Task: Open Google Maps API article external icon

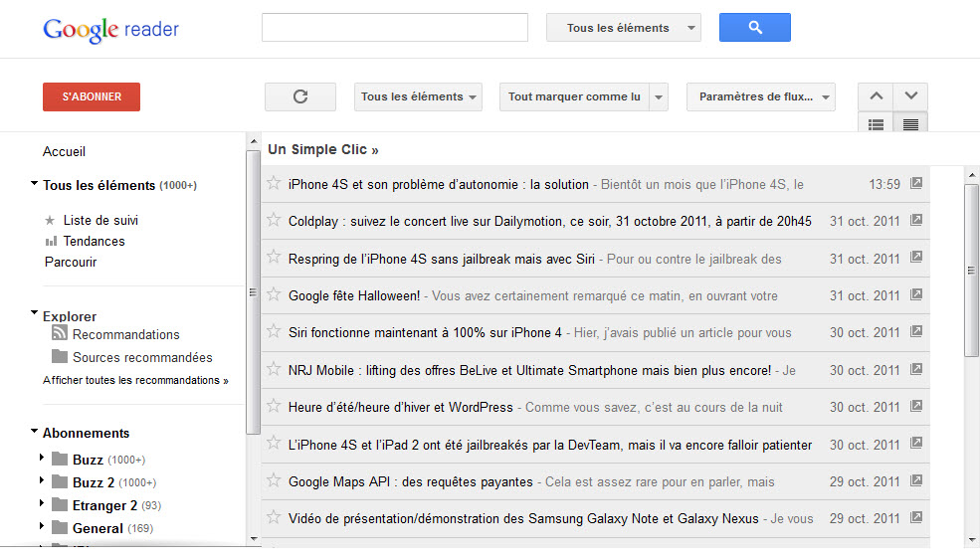Action: click(916, 480)
